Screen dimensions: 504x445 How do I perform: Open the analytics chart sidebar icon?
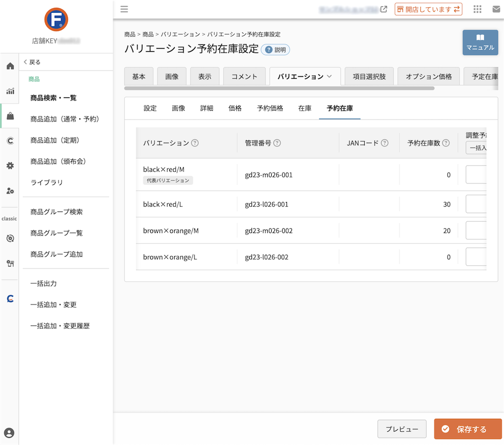tap(10, 91)
